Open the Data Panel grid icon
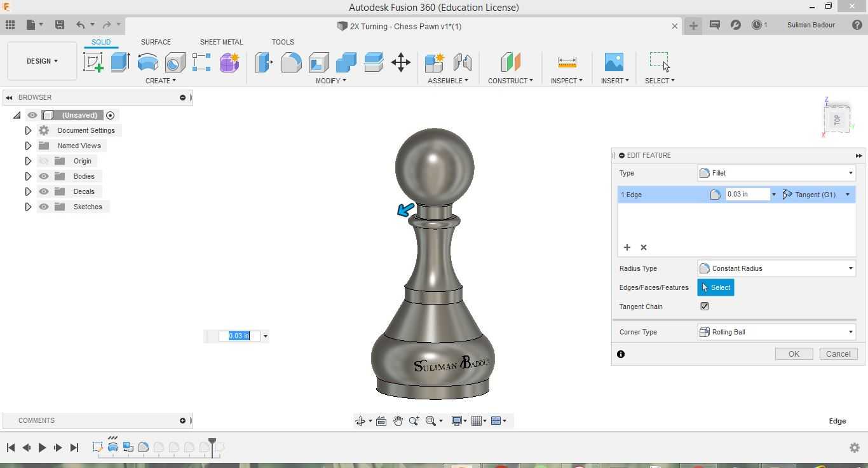 point(10,25)
